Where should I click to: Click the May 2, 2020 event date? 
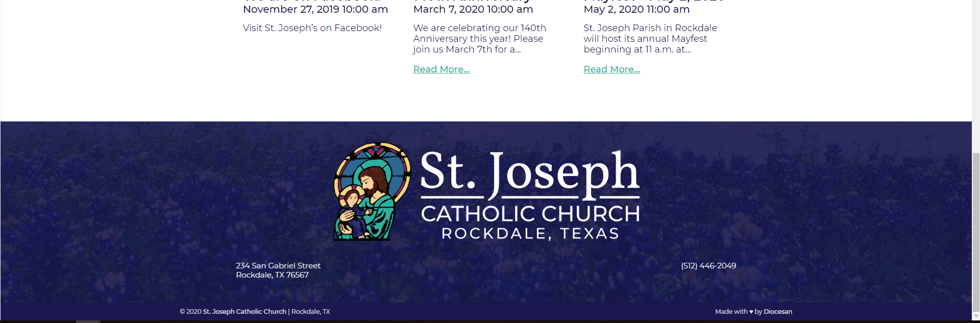tap(636, 10)
